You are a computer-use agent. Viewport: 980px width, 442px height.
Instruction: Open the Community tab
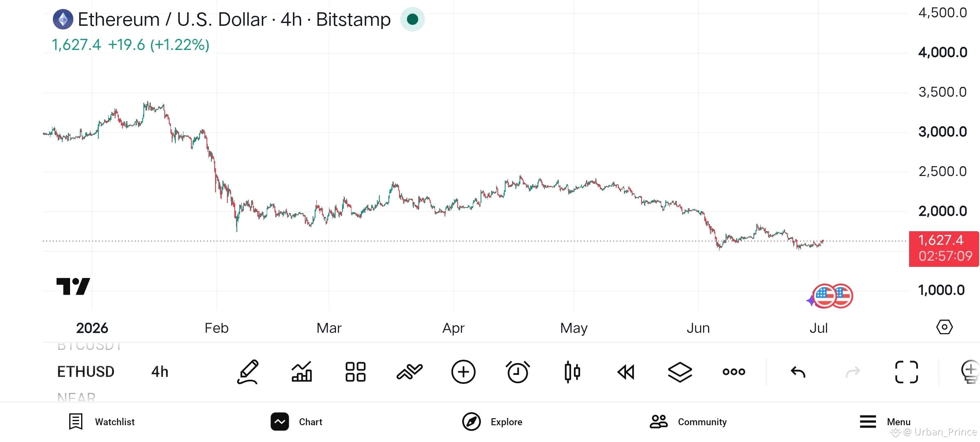pyautogui.click(x=688, y=422)
